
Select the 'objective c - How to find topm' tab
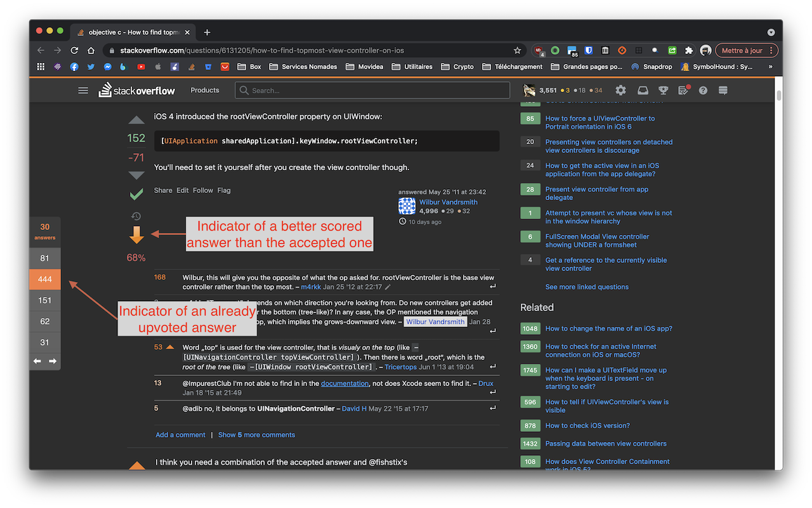pos(131,31)
